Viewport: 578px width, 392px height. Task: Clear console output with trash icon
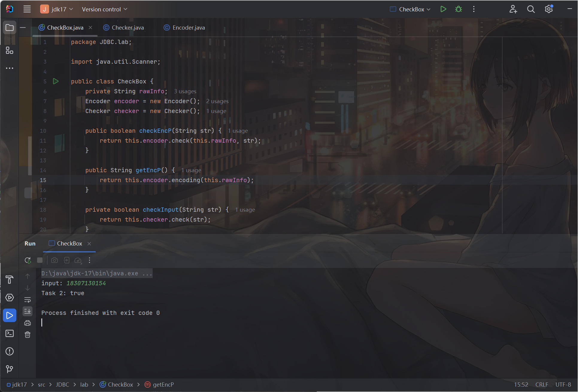pyautogui.click(x=28, y=335)
